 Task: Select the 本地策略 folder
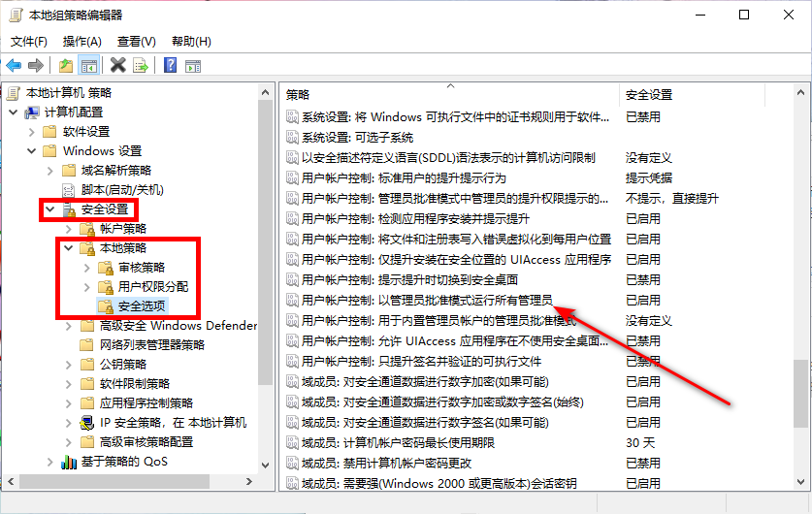pyautogui.click(x=123, y=248)
